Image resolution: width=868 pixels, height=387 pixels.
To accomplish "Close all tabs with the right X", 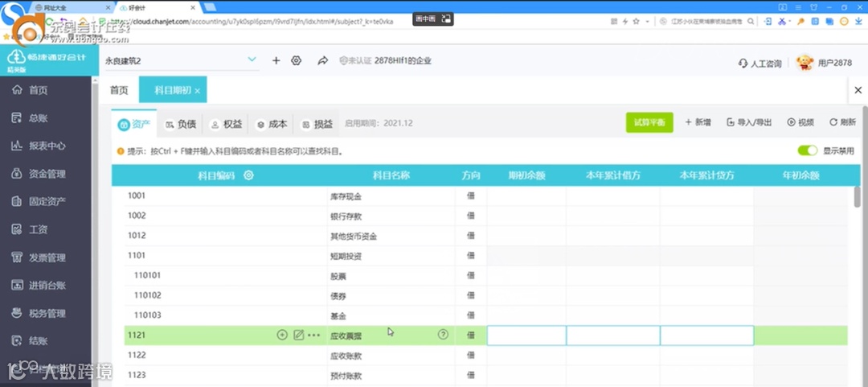I will click(x=858, y=90).
